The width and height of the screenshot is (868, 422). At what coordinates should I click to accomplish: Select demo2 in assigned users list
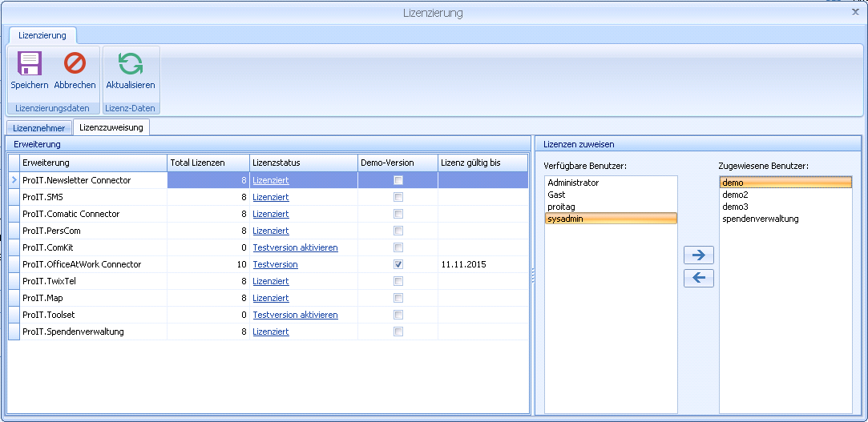pos(735,195)
